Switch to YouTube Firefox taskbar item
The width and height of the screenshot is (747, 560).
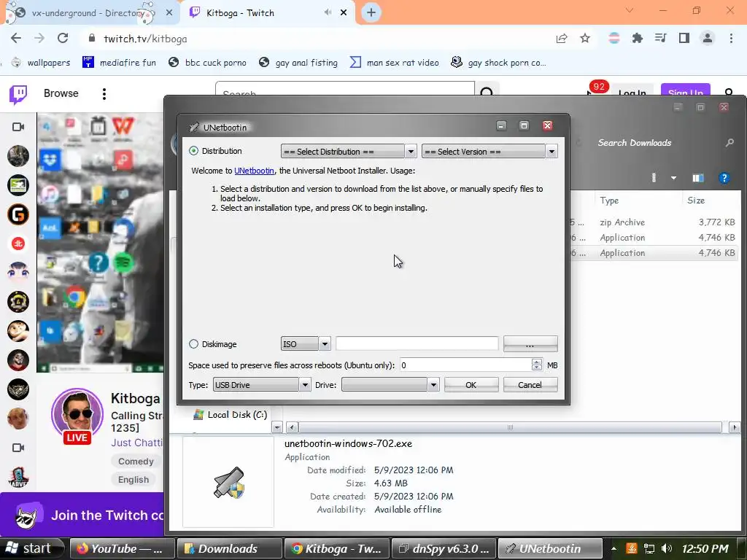coord(122,548)
